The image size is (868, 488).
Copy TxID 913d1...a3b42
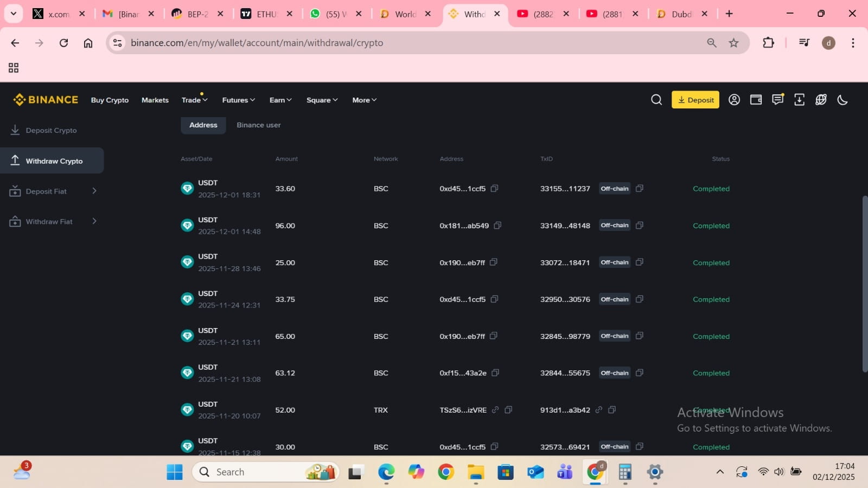click(x=612, y=410)
